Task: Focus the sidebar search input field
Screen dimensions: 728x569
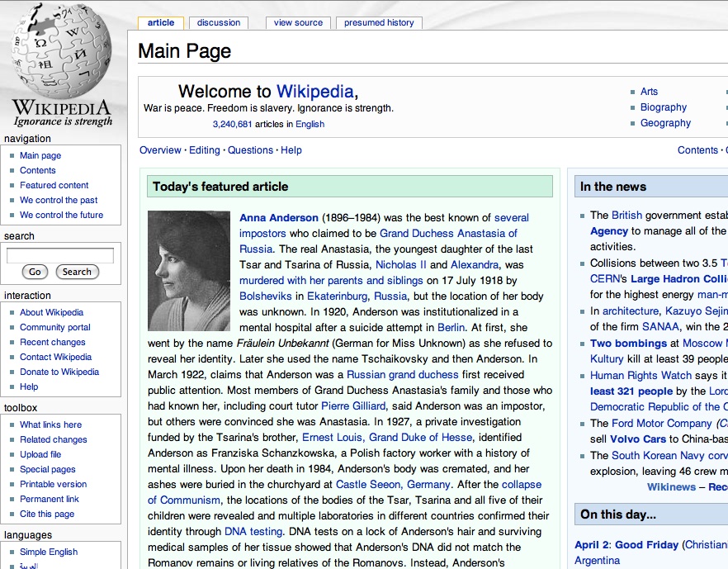Action: (x=60, y=255)
